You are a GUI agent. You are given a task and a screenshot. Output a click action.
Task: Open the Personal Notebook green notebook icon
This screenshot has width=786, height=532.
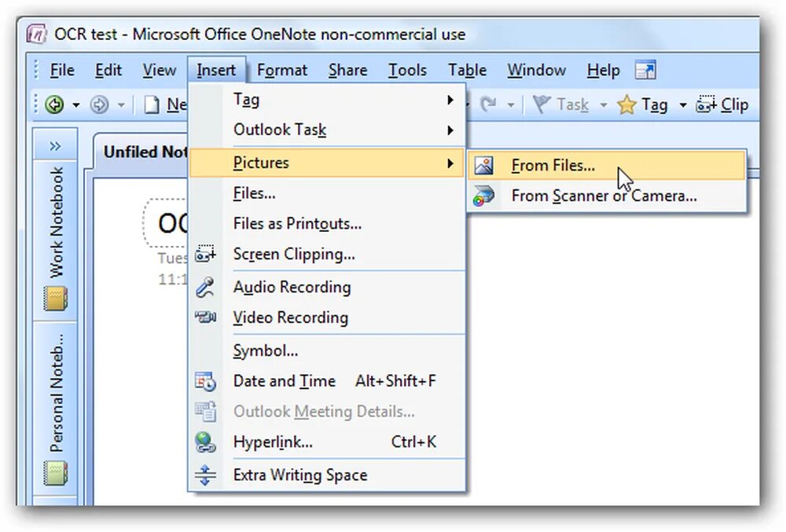click(x=55, y=473)
